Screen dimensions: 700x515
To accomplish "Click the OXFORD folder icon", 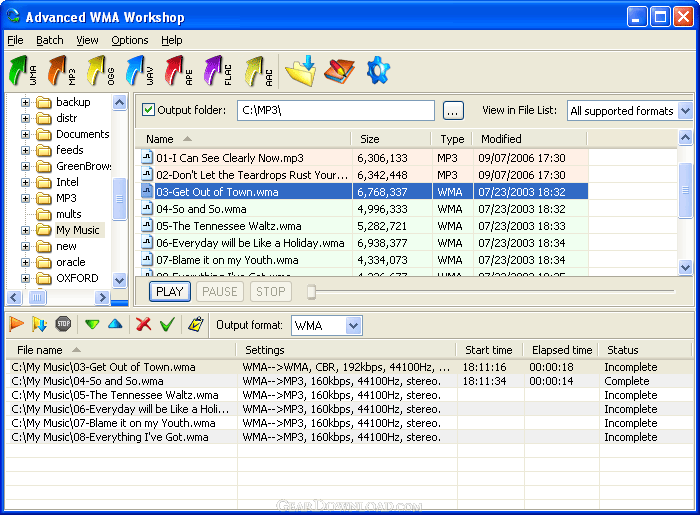I will pos(43,278).
